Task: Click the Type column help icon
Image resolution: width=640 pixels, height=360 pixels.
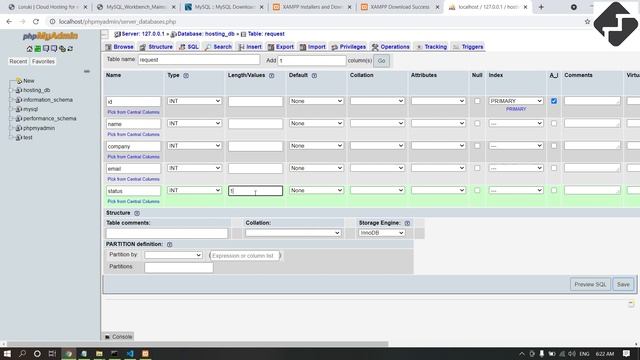Action: 186,76
